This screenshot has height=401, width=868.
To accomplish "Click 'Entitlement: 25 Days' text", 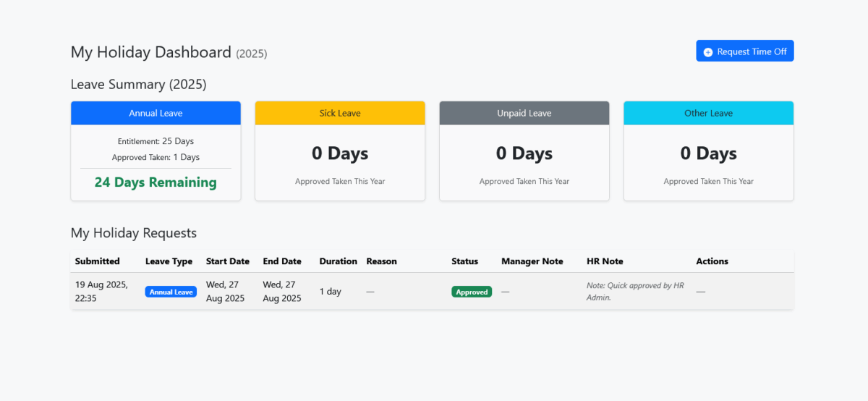I will point(156,141).
